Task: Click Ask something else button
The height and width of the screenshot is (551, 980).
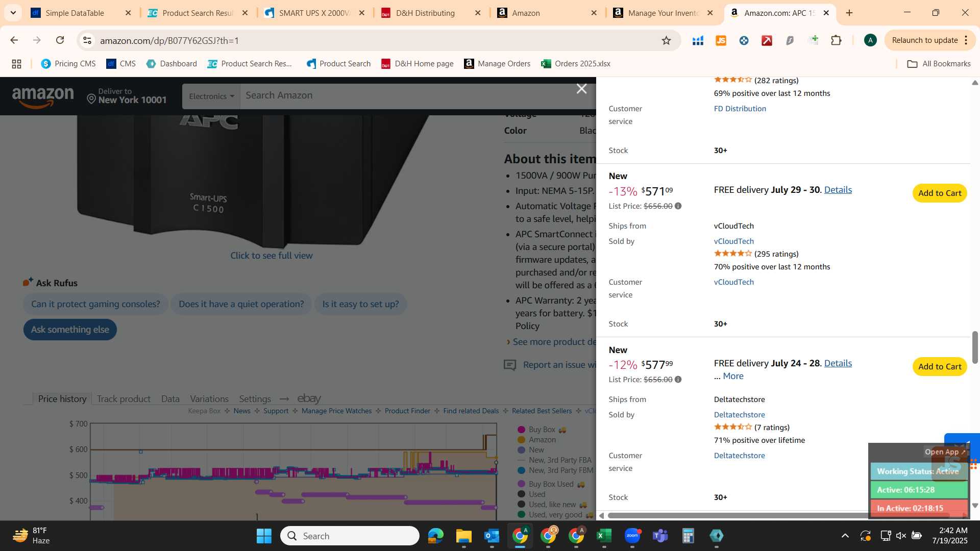Action: [x=70, y=330]
